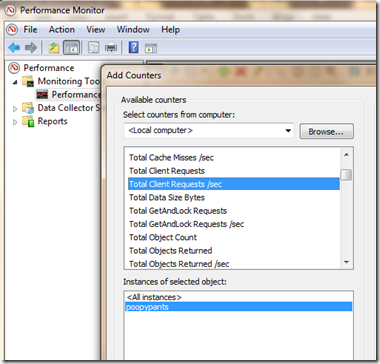
Task: Click the Up one level folder icon
Action: point(54,48)
